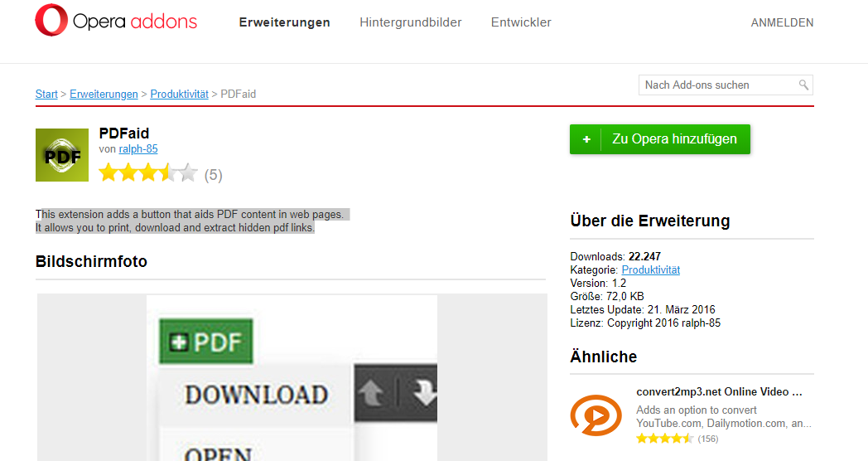Click the PDFaid star rating
Image resolution: width=868 pixels, height=461 pixels.
point(148,172)
